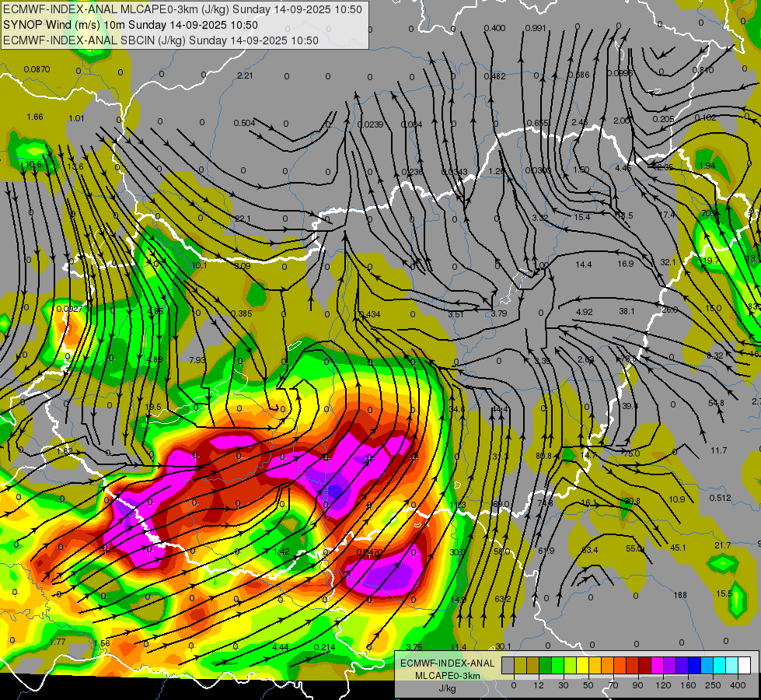Screen dimensions: 761x700
Task: Click the map value '10.9'
Action: 676,499
